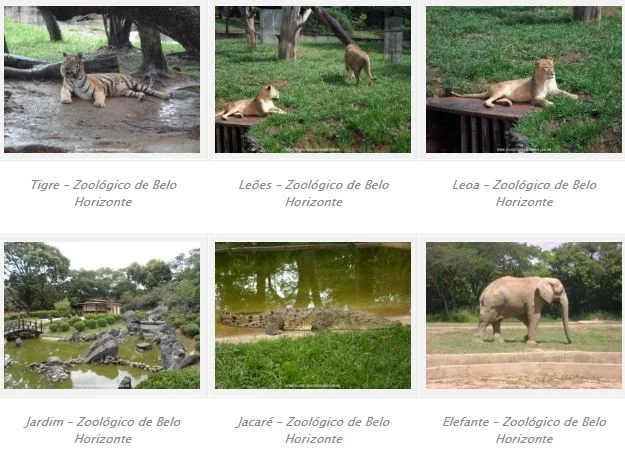The width and height of the screenshot is (625, 451).
Task: Click the standing lion near the tree
Action: pos(358,64)
